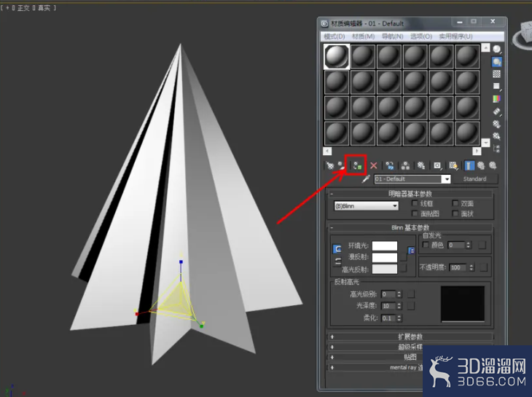Select the first active material sample slot

(337, 57)
